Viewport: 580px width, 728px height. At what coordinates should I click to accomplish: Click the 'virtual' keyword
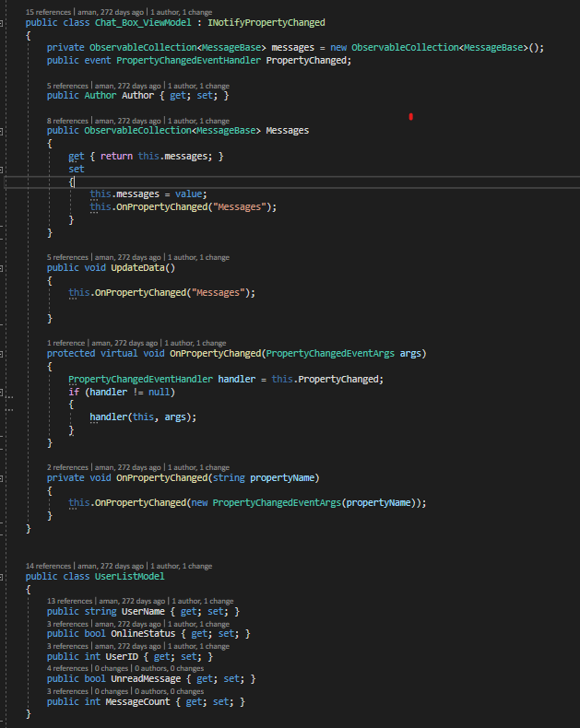pos(119,354)
